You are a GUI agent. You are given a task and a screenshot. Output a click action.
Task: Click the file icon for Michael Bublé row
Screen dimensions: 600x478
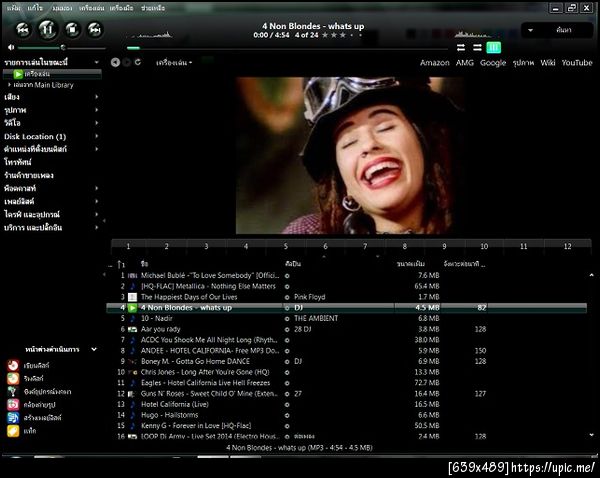(132, 276)
